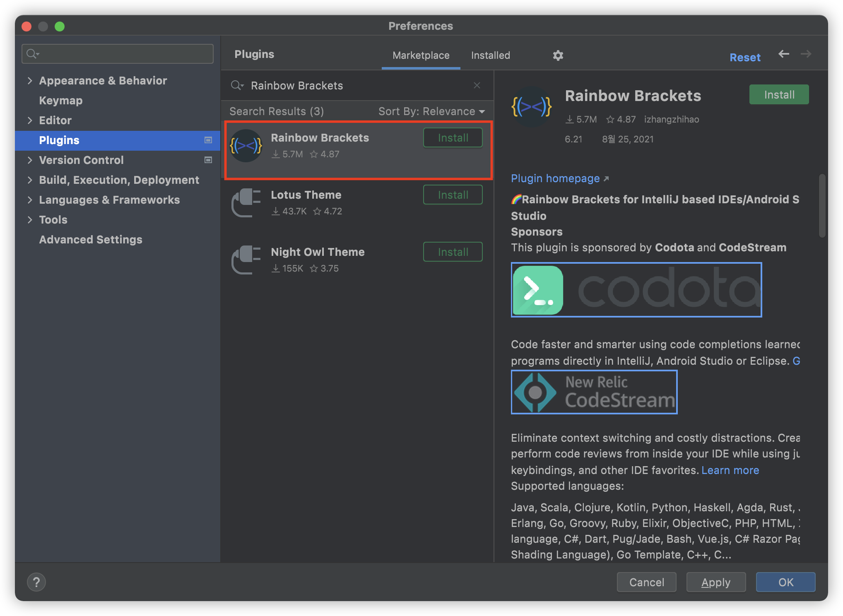Click the Cancel button
The width and height of the screenshot is (843, 616).
[x=646, y=582]
